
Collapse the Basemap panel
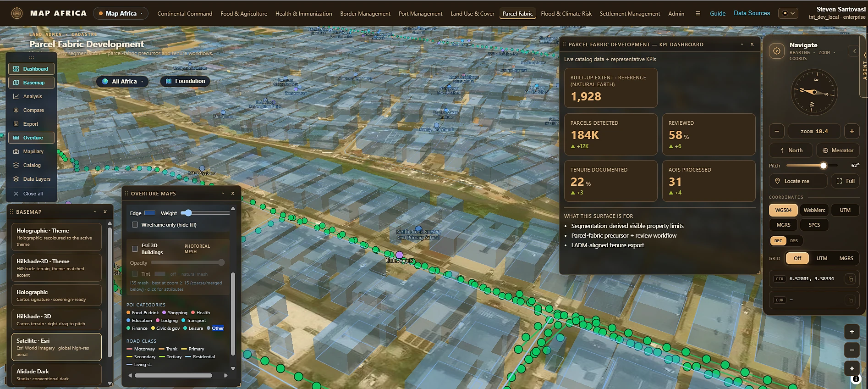tap(95, 212)
